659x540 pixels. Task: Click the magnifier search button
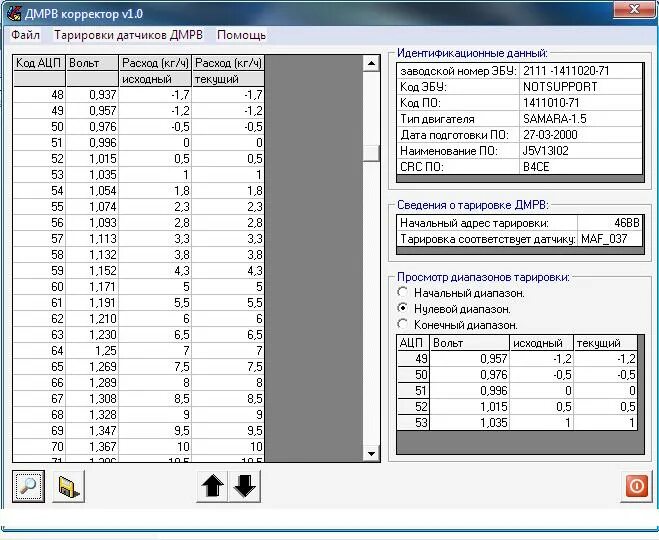point(28,486)
